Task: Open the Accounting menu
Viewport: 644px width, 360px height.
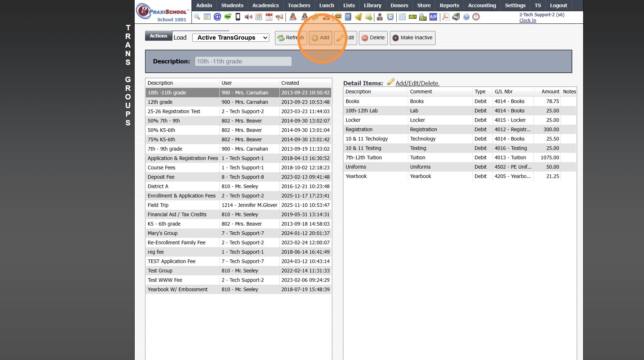Action: click(x=482, y=5)
